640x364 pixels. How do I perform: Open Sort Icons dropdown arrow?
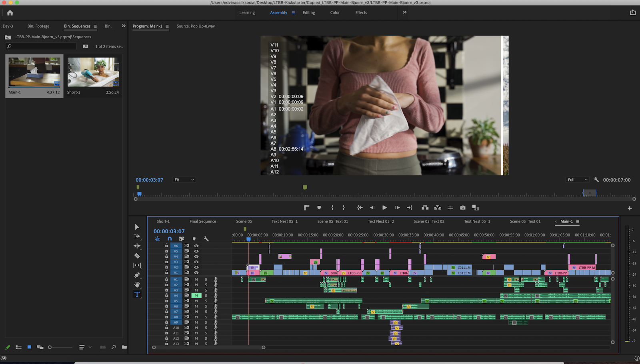click(x=90, y=347)
